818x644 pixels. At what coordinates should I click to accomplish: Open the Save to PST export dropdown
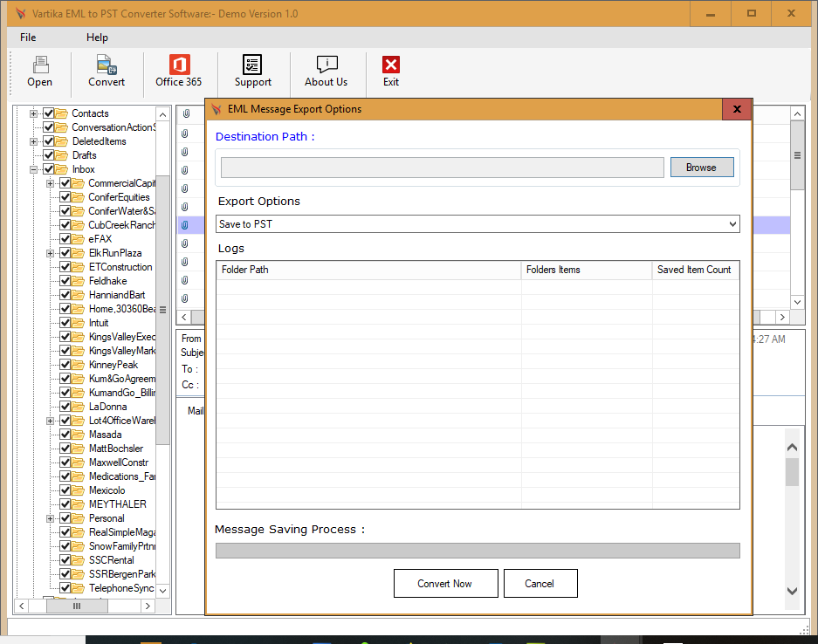click(478, 224)
